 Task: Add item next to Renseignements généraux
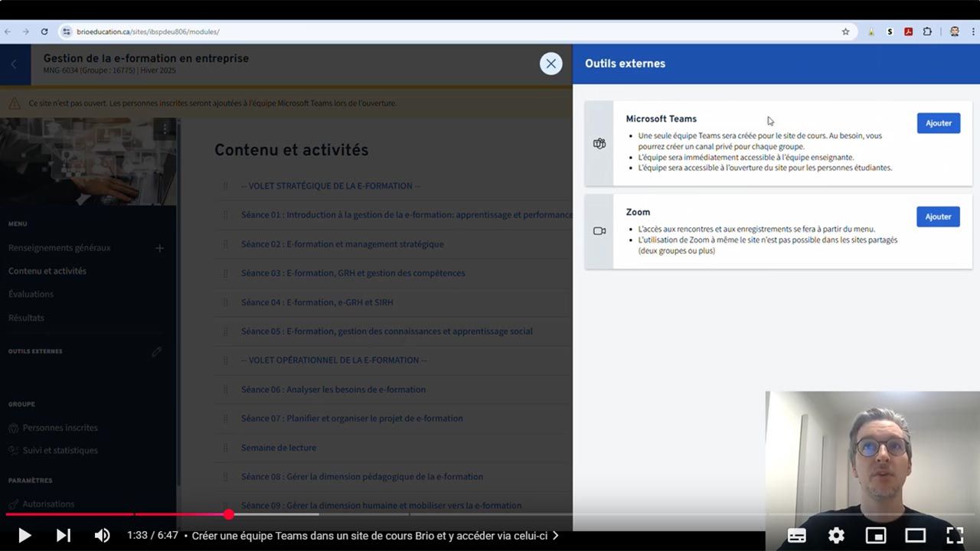[159, 248]
